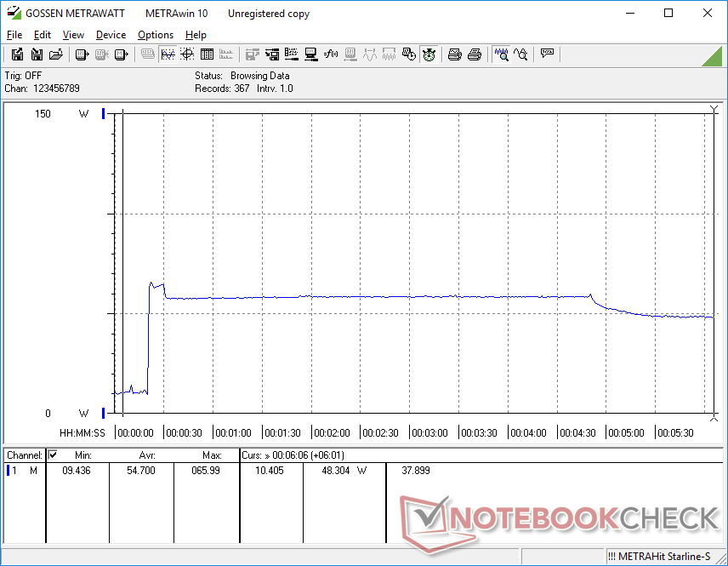Open the Help menu
Screen dimensions: 728x566
coord(196,35)
